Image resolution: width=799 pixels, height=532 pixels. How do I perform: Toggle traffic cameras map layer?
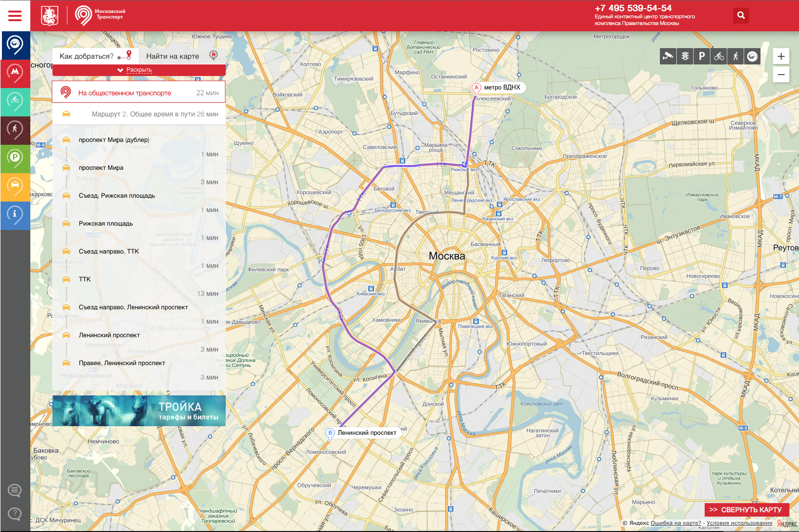[x=668, y=56]
